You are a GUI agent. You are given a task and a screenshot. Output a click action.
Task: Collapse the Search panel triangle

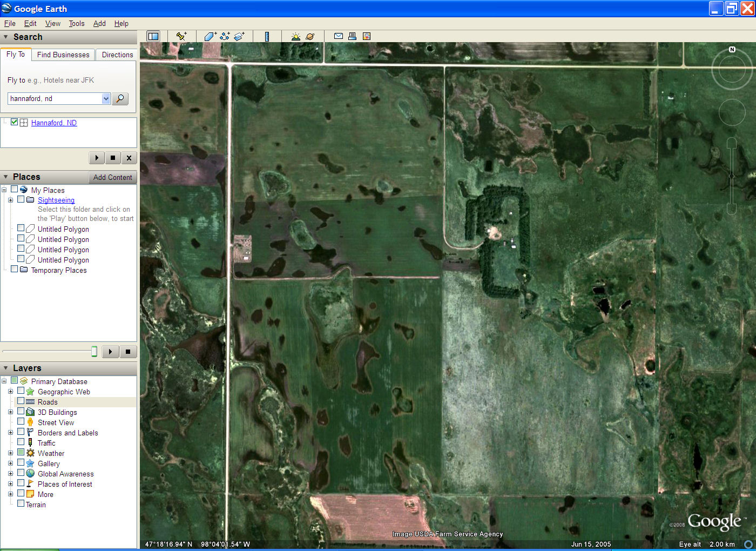point(6,37)
